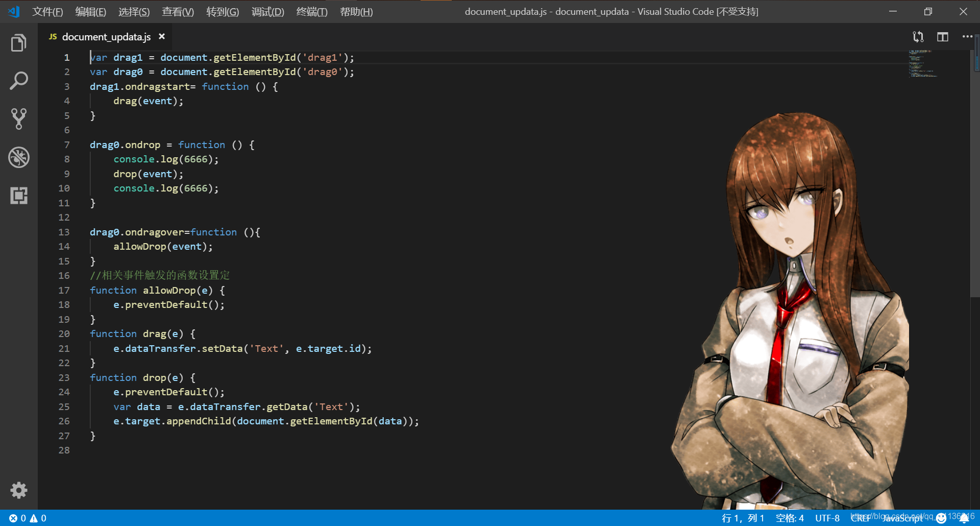The image size is (980, 526).
Task: Split the editor to the right
Action: click(x=943, y=37)
